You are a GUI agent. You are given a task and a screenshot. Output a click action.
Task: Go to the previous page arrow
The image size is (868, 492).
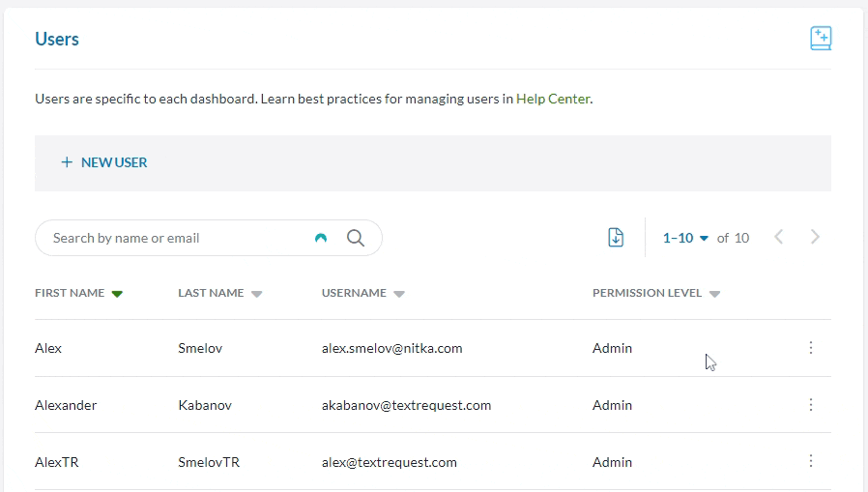pos(779,238)
